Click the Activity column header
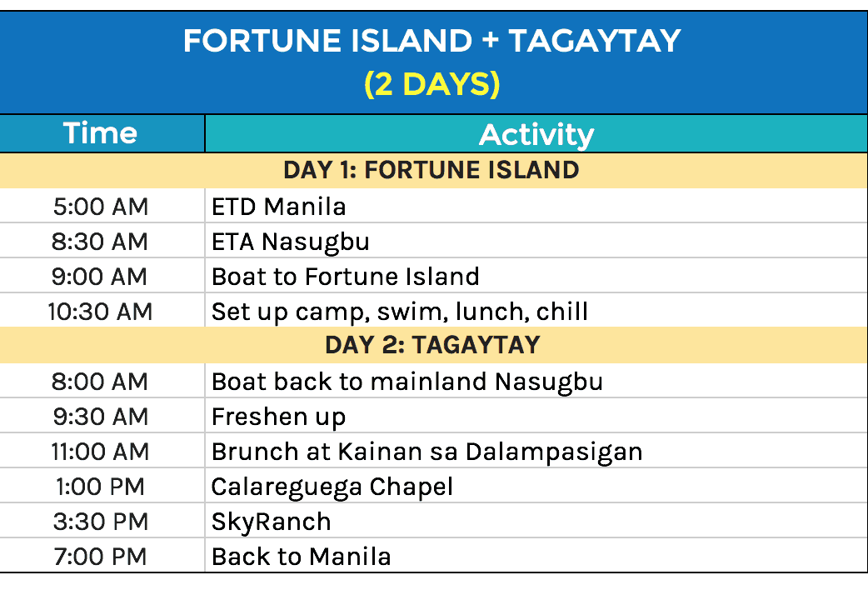This screenshot has width=868, height=590. (536, 134)
